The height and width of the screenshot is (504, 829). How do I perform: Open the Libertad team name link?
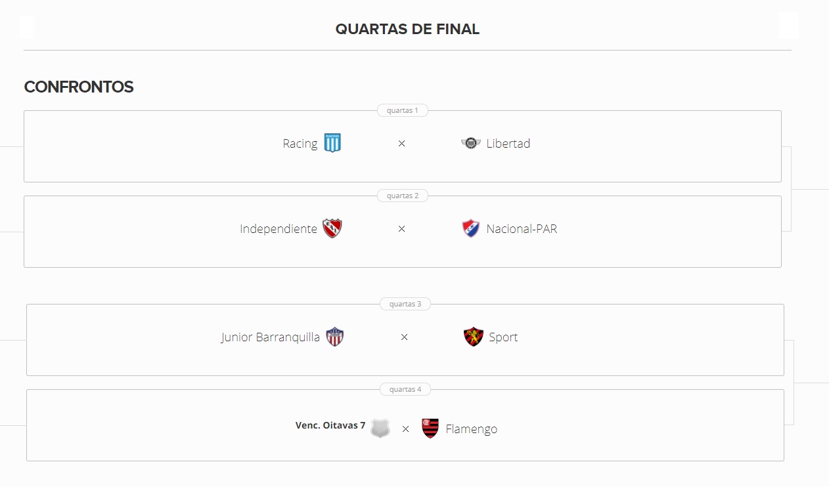(x=508, y=144)
